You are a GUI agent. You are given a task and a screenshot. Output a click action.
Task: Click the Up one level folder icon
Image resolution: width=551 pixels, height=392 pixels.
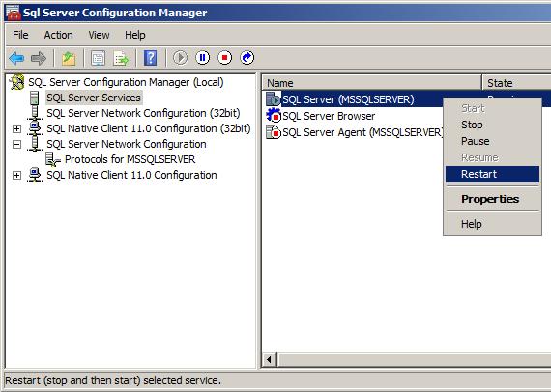pos(69,58)
